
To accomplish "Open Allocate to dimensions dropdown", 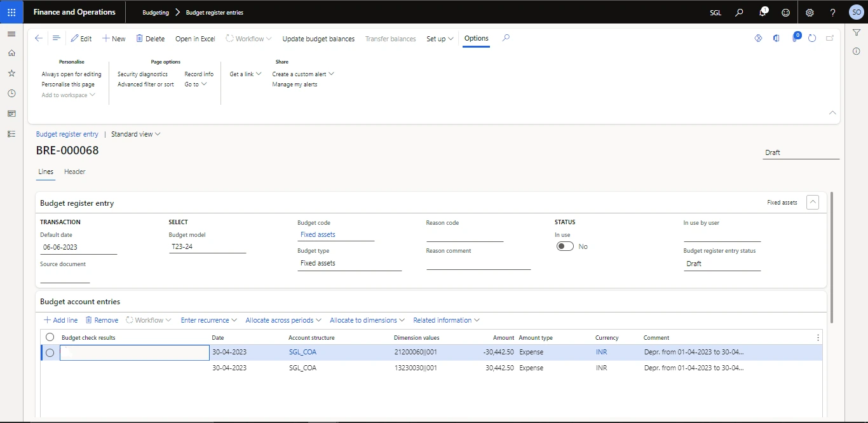I will [367, 320].
